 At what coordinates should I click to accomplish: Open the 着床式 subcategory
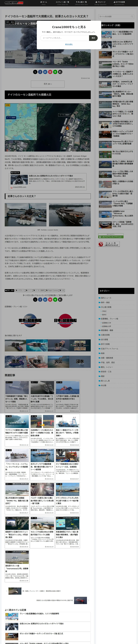point(104,315)
